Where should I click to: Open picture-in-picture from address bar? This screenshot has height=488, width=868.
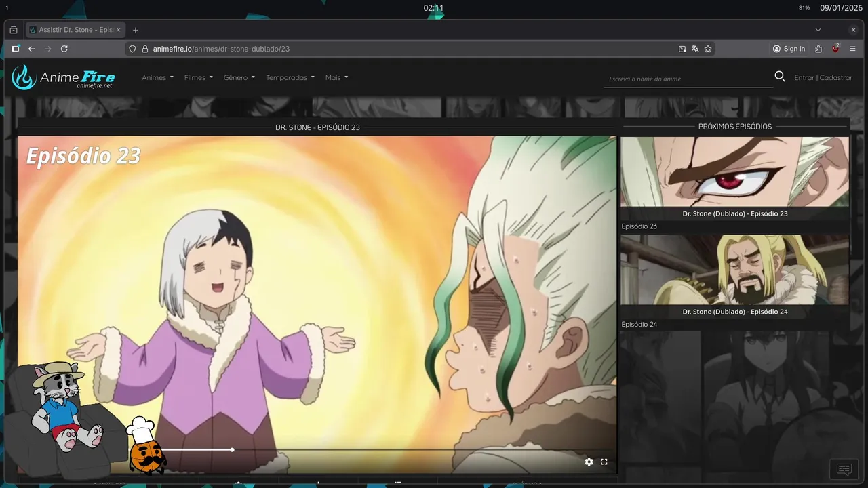[x=682, y=49]
